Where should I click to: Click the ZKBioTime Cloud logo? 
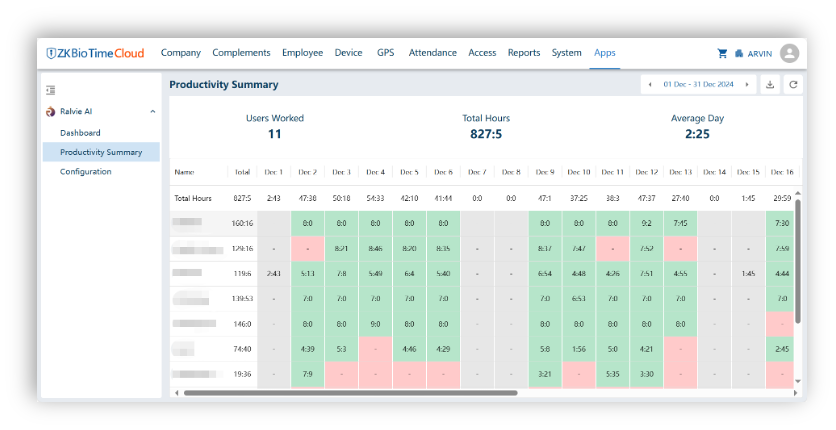(x=95, y=53)
